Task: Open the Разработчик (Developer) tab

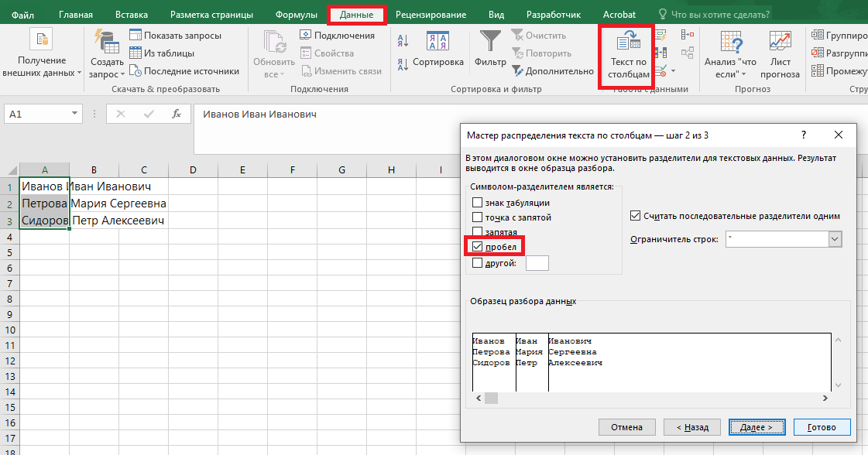Action: pos(554,15)
